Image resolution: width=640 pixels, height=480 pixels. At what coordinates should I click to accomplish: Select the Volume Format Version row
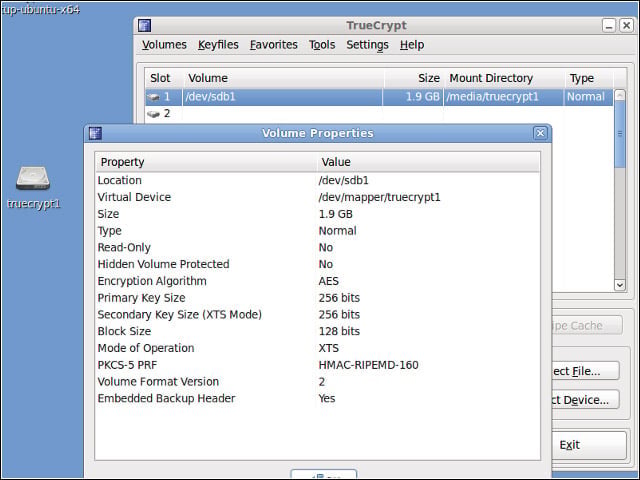click(318, 382)
